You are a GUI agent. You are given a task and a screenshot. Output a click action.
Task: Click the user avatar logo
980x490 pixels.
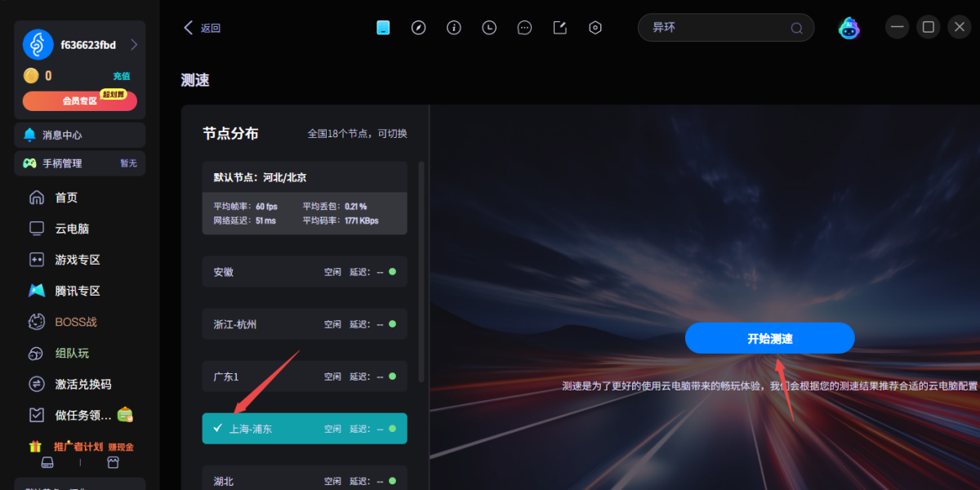(x=38, y=45)
